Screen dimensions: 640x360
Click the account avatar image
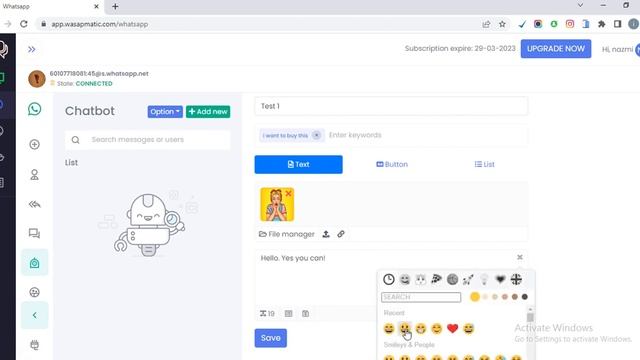pyautogui.click(x=36, y=79)
